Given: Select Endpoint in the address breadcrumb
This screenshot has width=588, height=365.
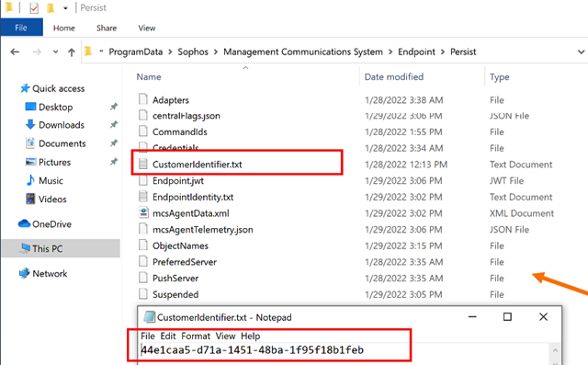Looking at the screenshot, I should [x=416, y=51].
